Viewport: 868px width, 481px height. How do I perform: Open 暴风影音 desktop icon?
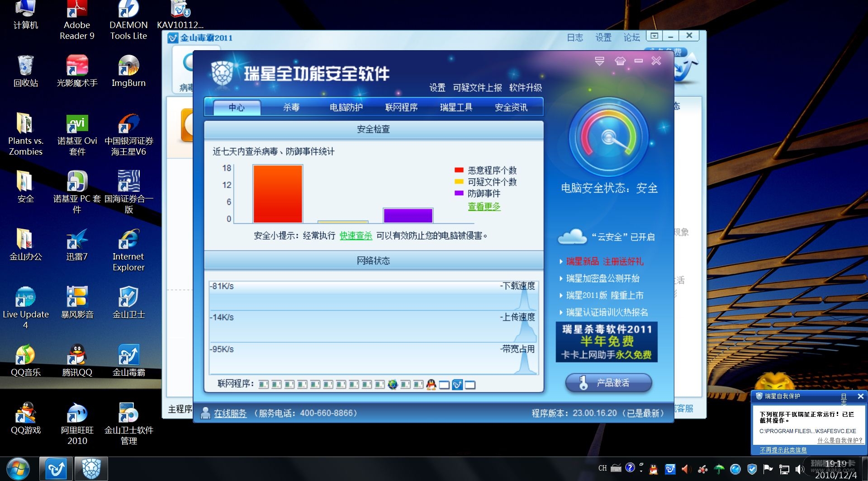tap(77, 302)
